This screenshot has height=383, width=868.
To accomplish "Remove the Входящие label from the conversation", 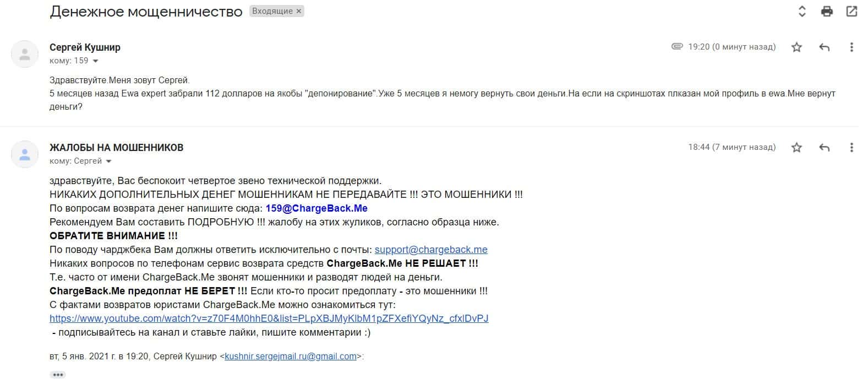I will point(299,11).
